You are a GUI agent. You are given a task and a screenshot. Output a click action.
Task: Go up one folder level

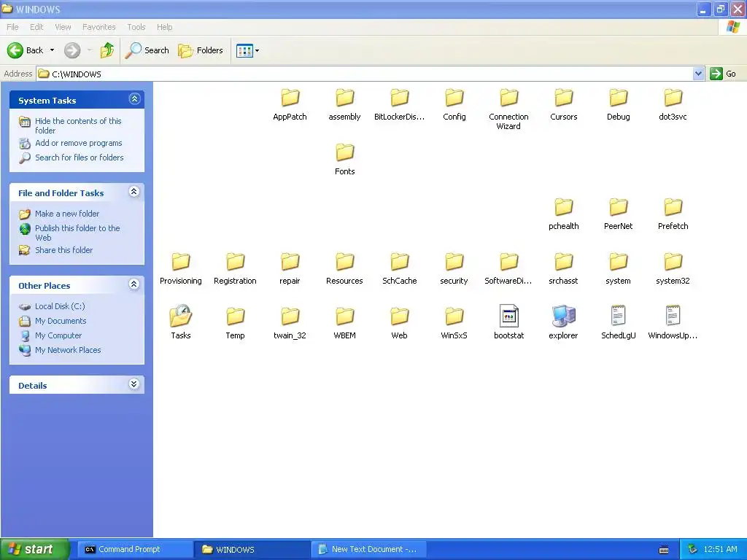[107, 50]
